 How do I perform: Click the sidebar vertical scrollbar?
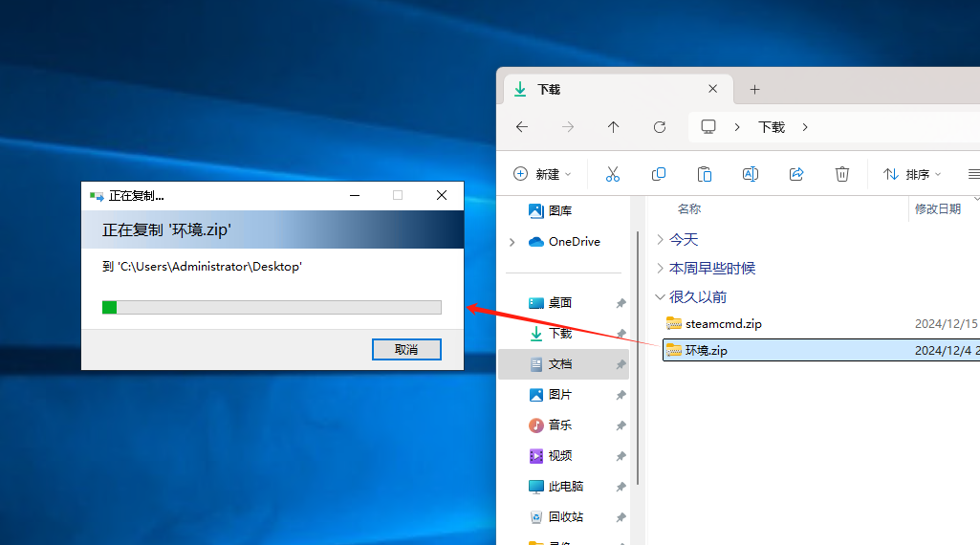pyautogui.click(x=638, y=358)
